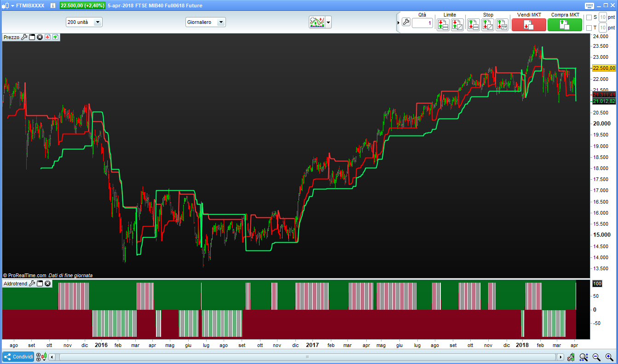Click the Qtà quantity input field
Screen dimensions: 618x364
click(422, 23)
